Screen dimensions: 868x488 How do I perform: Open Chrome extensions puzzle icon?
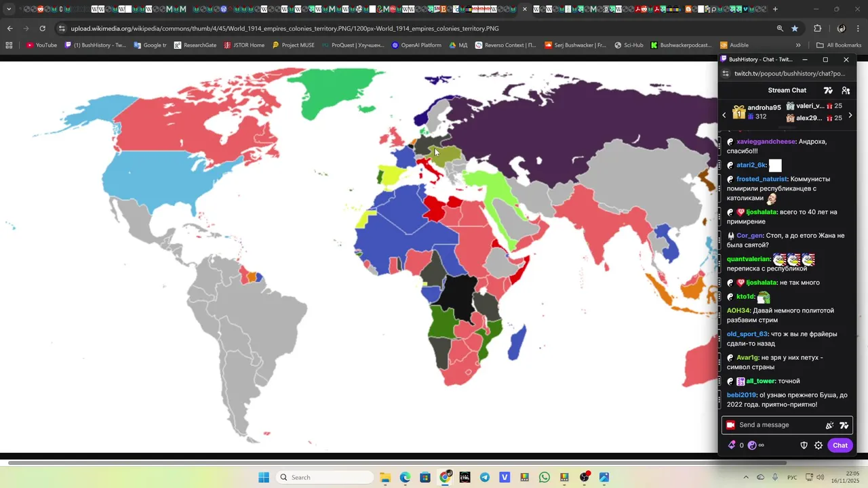point(817,28)
